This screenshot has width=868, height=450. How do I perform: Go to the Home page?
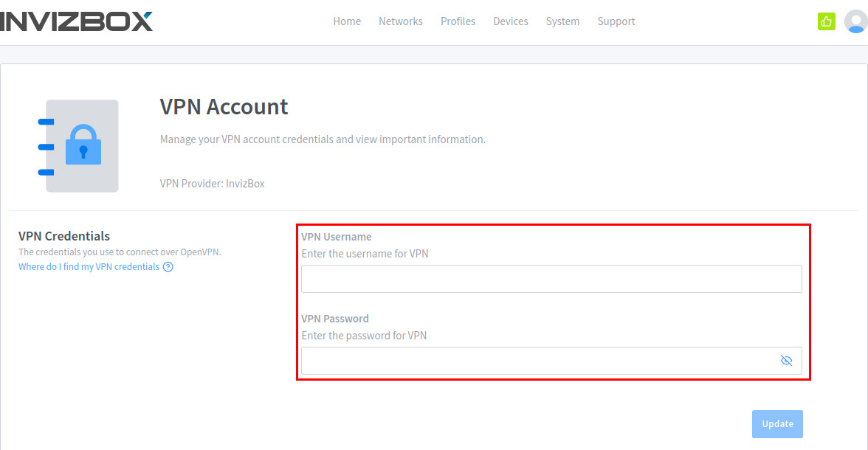tap(347, 21)
